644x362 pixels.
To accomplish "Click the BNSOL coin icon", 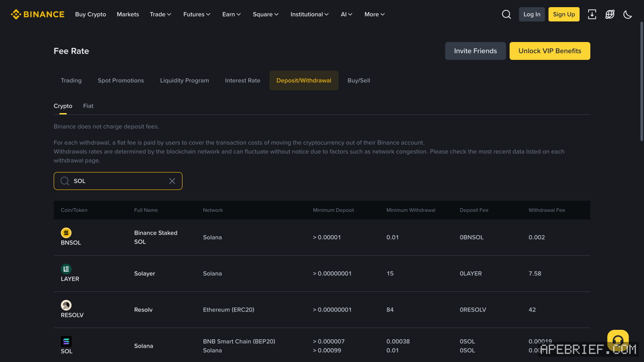I will (66, 233).
